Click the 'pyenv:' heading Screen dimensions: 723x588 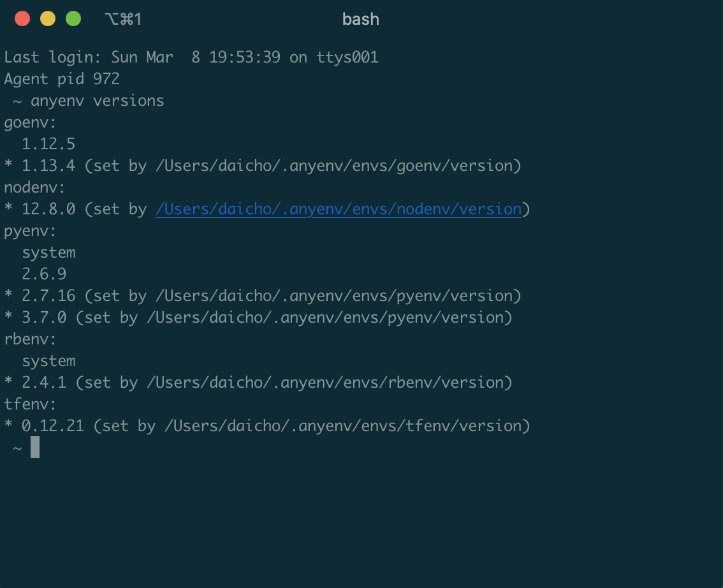pyautogui.click(x=30, y=231)
